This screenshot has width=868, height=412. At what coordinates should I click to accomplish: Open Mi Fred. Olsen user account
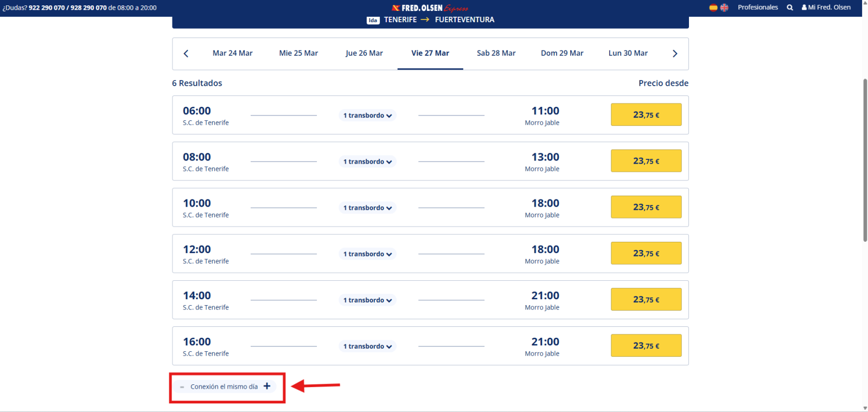click(826, 8)
